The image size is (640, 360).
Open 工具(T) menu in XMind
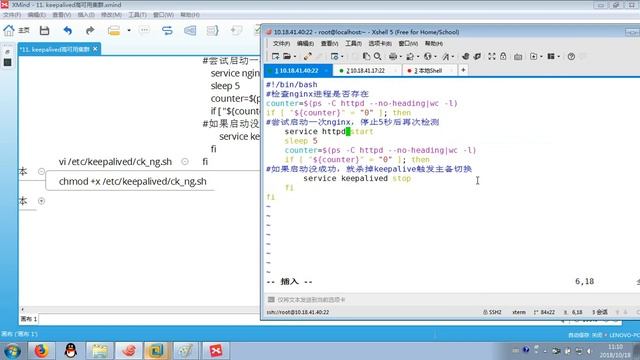[x=138, y=15]
